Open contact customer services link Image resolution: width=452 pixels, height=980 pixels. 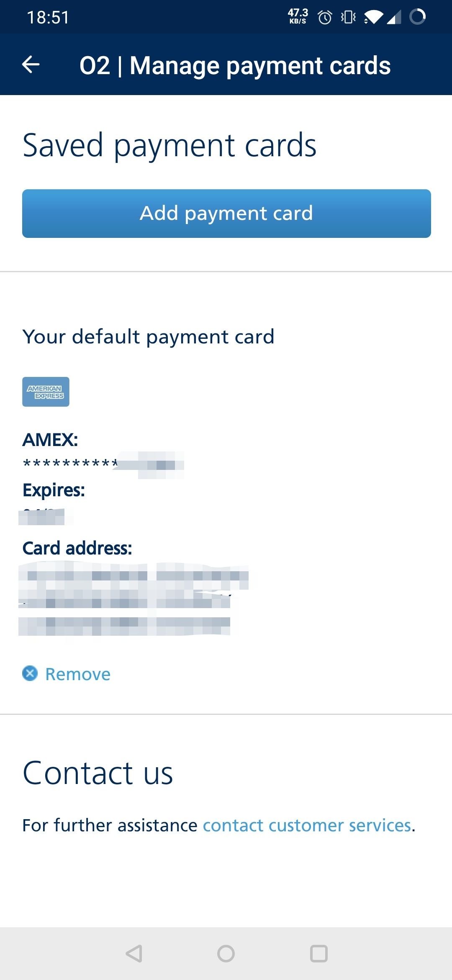[307, 825]
